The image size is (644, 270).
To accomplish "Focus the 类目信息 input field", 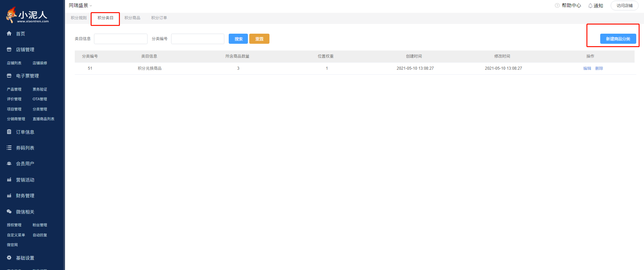I will point(121,39).
